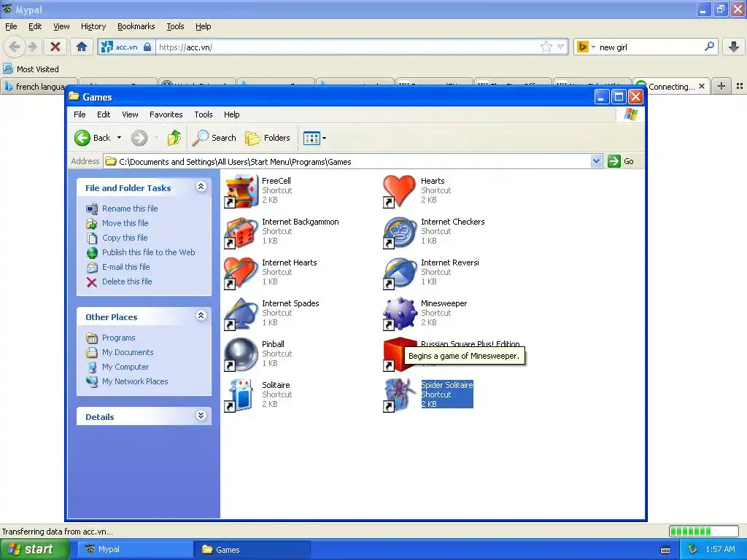The height and width of the screenshot is (560, 747).
Task: Open the Back button history dropdown
Action: 119,138
